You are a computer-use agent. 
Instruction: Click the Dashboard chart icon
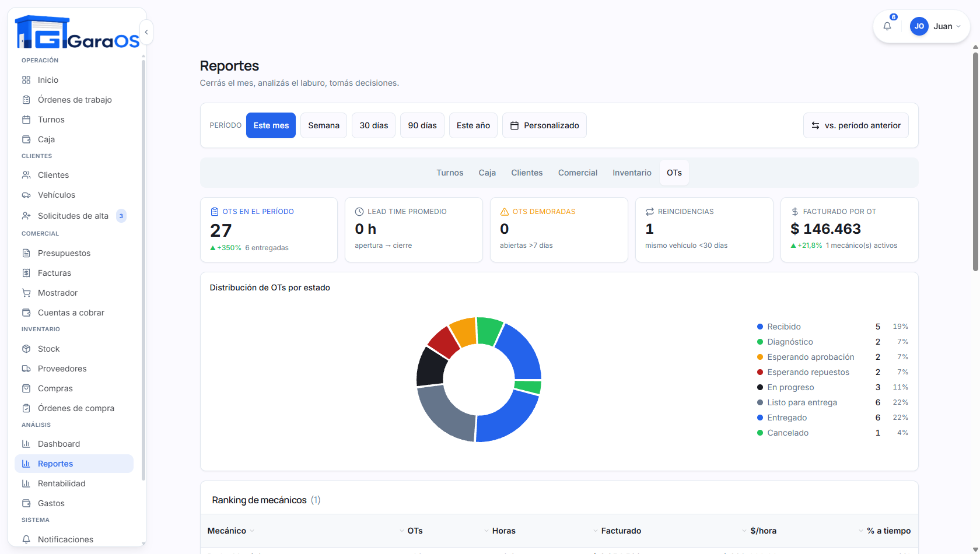pyautogui.click(x=26, y=444)
